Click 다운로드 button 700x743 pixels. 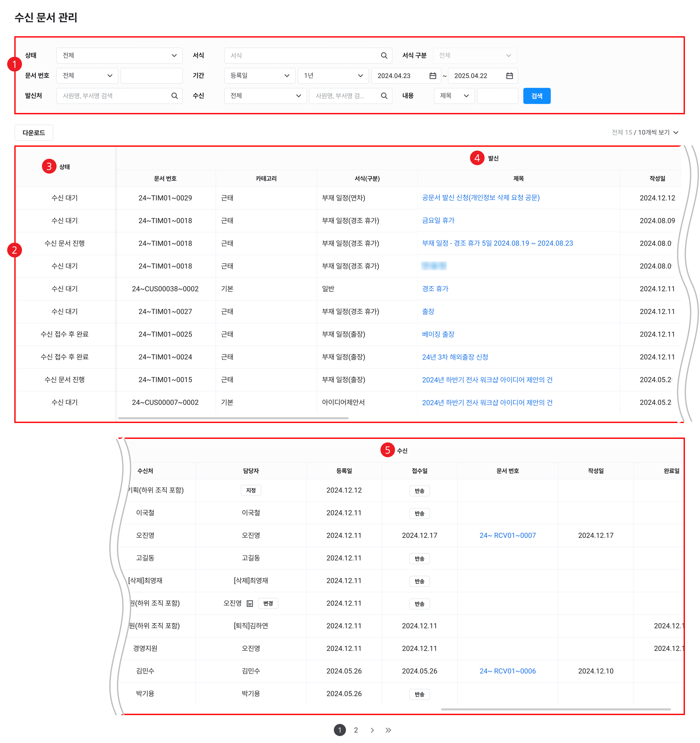(x=34, y=133)
